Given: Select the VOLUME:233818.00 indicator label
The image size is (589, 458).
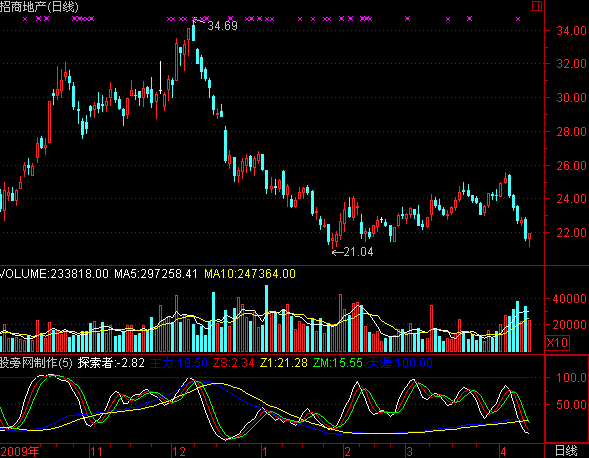Looking at the screenshot, I should (x=54, y=274).
